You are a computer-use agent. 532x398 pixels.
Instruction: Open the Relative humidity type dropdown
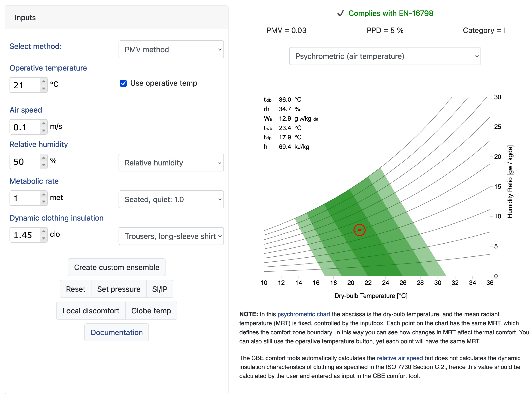click(x=171, y=163)
